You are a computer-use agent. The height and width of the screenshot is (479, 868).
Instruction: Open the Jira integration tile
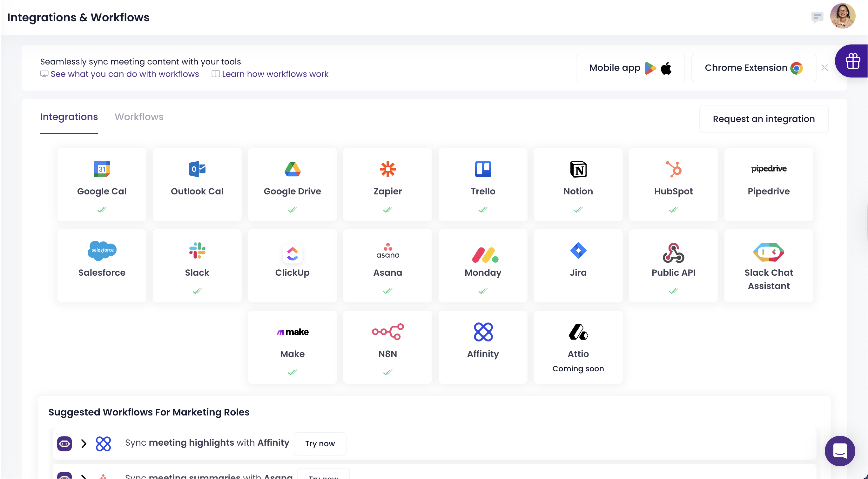tap(578, 265)
